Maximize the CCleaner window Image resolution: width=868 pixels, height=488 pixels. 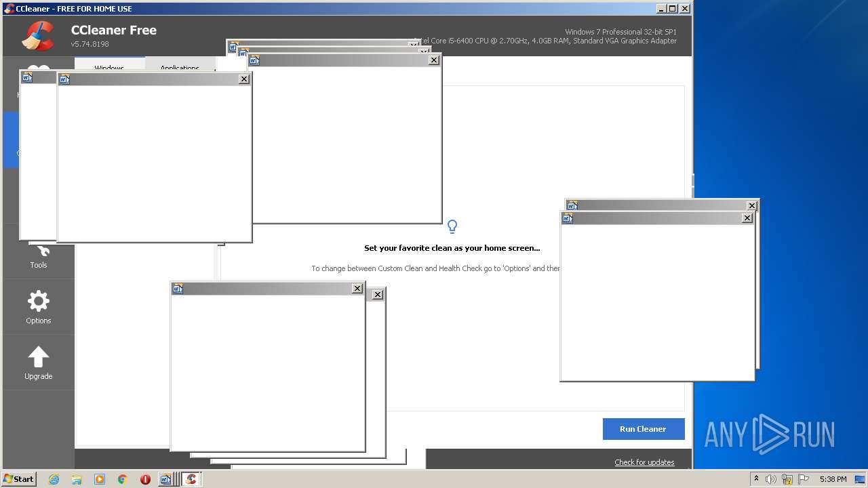tap(673, 9)
